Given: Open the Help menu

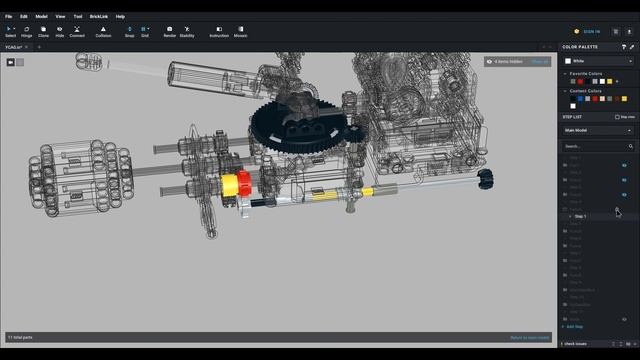Looking at the screenshot, I should 120,17.
